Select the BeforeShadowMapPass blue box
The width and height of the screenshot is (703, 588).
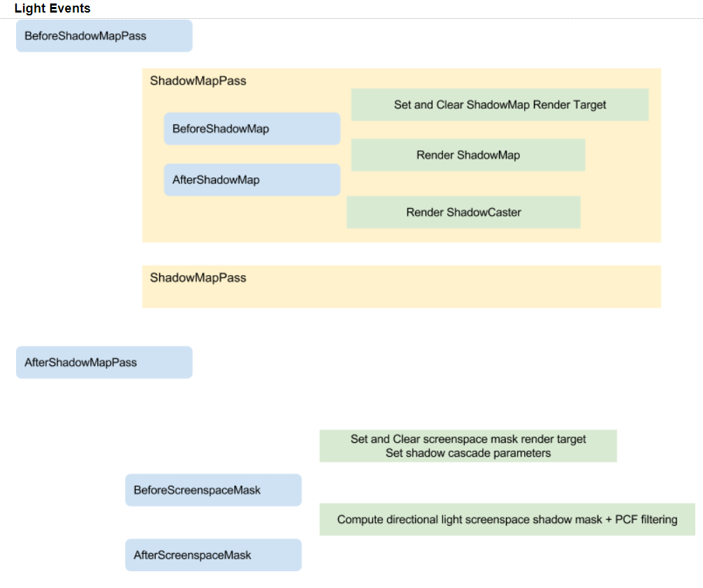104,36
